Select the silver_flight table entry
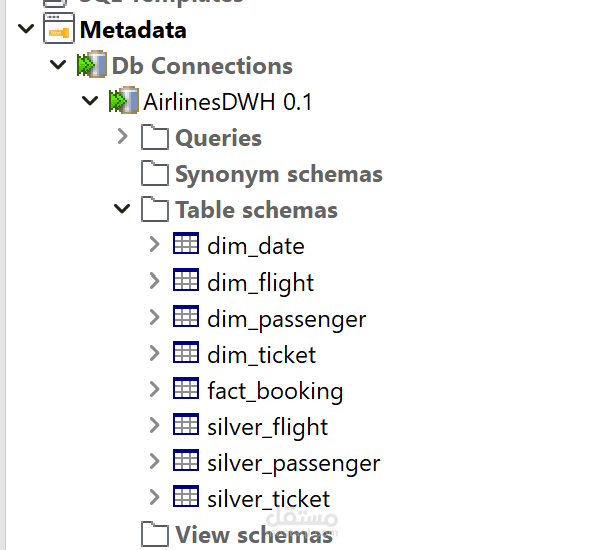This screenshot has height=550, width=604. 267,427
